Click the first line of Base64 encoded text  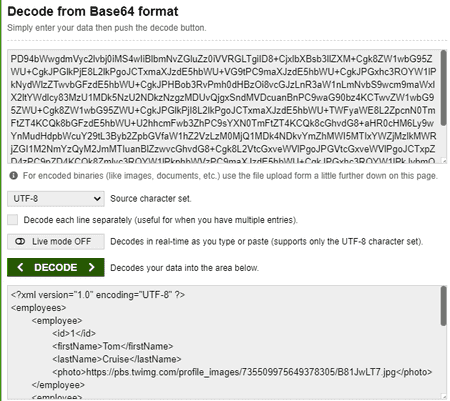coord(221,59)
